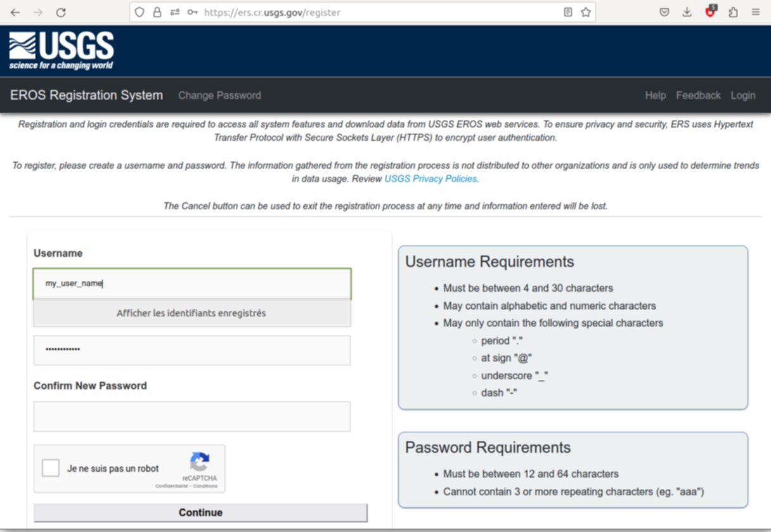Open the downloads arrow icon
Screen dimensions: 771x532
click(x=687, y=12)
